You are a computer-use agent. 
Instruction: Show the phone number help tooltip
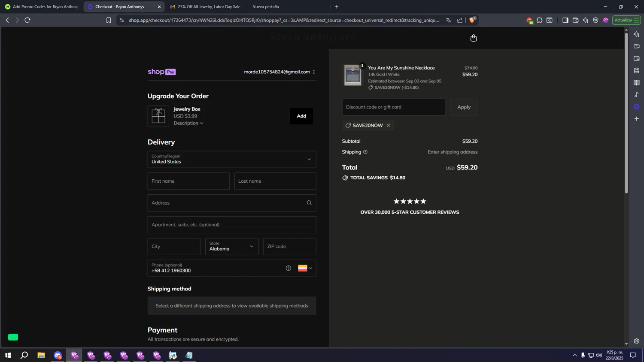(289, 268)
